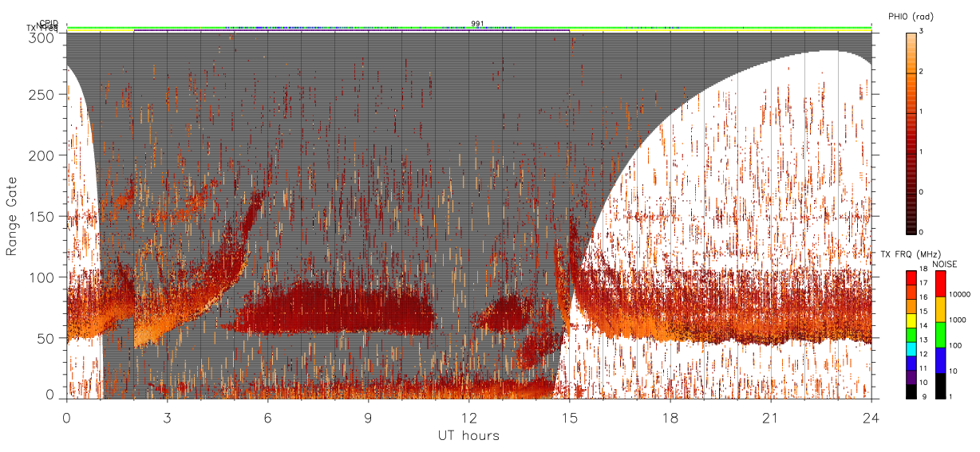Click the PHI0 gradient colorbar
Image resolution: width=980 pixels, height=452 pixels.
(x=910, y=132)
